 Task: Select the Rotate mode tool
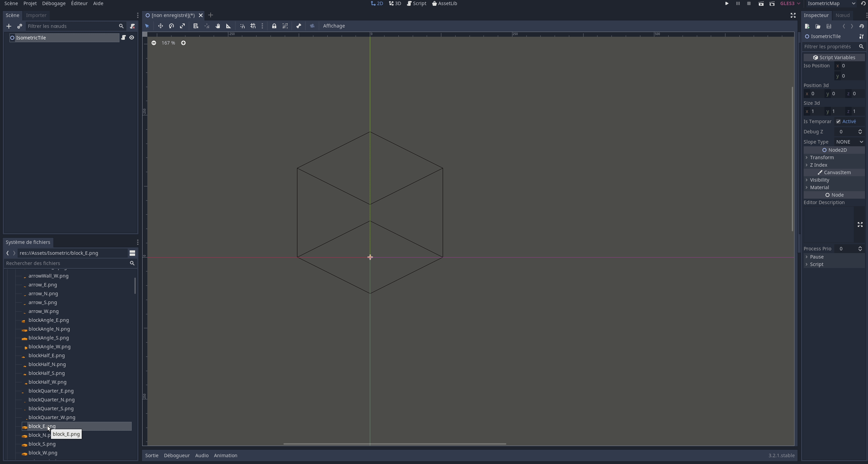point(171,26)
